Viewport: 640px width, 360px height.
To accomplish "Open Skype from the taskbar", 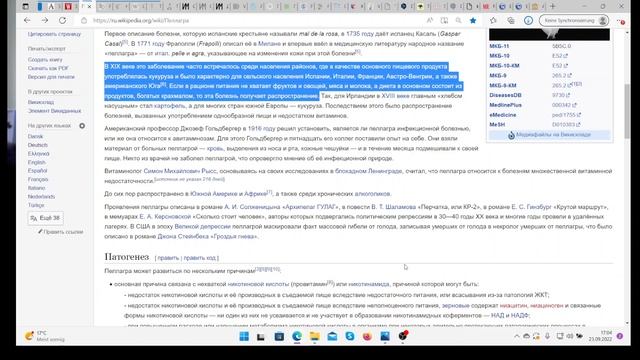I will (350, 336).
